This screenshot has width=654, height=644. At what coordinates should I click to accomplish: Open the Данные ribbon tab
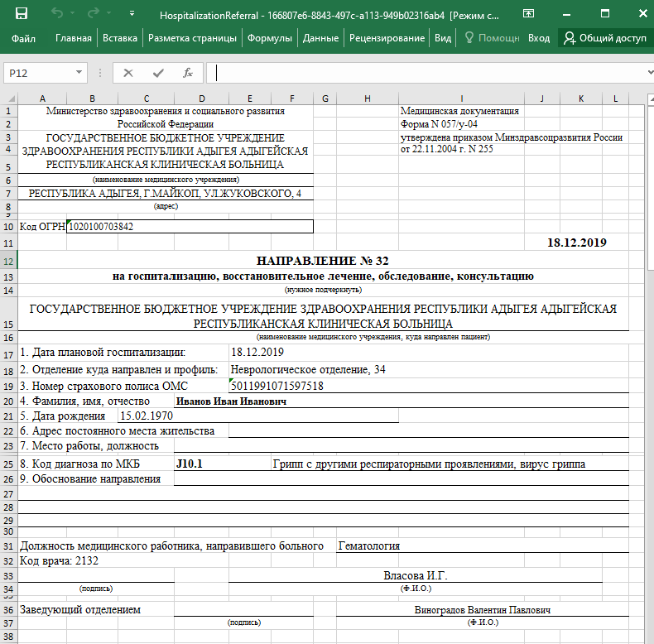320,38
